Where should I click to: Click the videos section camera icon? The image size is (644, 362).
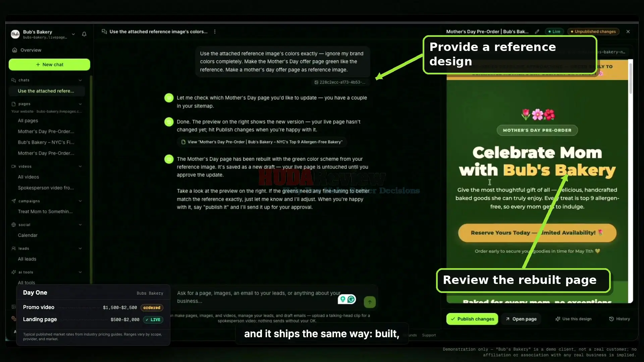[14, 166]
